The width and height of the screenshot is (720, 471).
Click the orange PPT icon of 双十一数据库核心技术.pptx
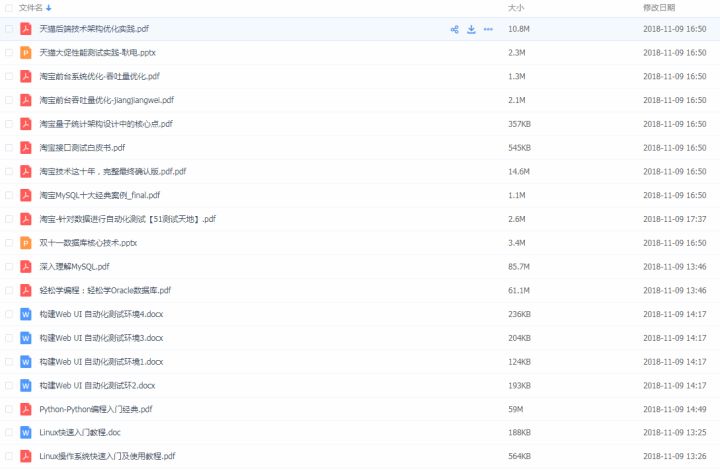point(26,243)
